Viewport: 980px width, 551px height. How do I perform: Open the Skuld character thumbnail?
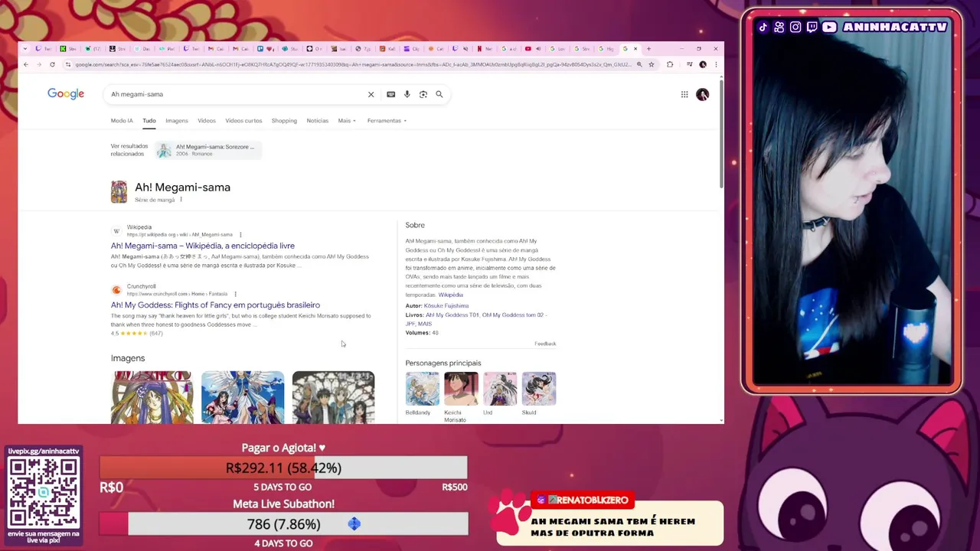(x=539, y=389)
